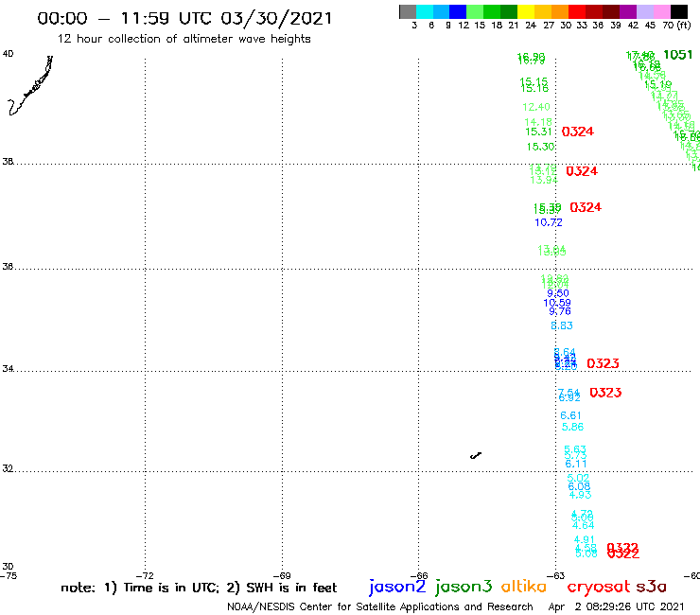This screenshot has height=615, width=700.
Task: Click the wave height value '14.18'
Action: (x=538, y=122)
